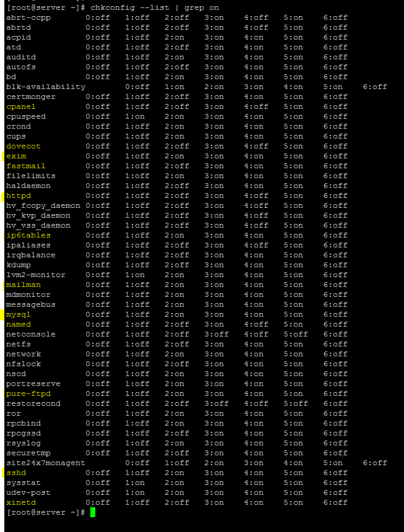Click the mysql service name
404x532 pixels.
(19, 314)
